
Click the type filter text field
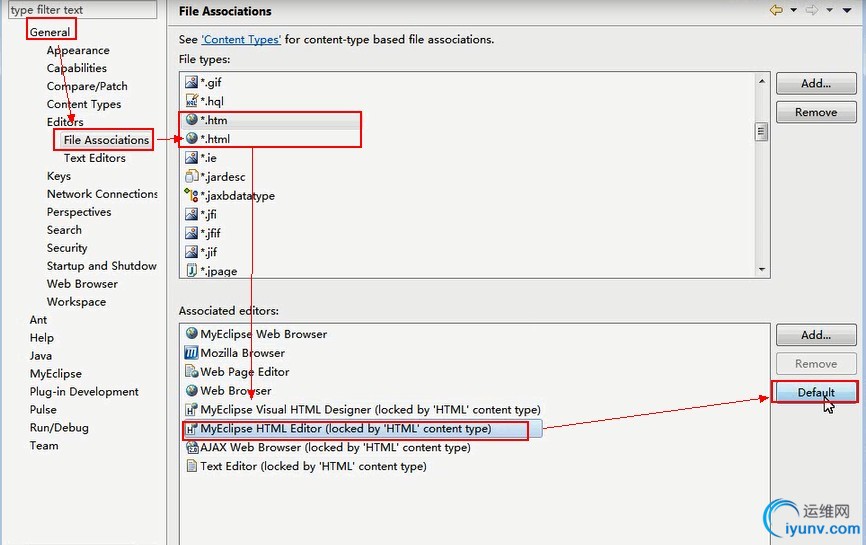(x=82, y=9)
